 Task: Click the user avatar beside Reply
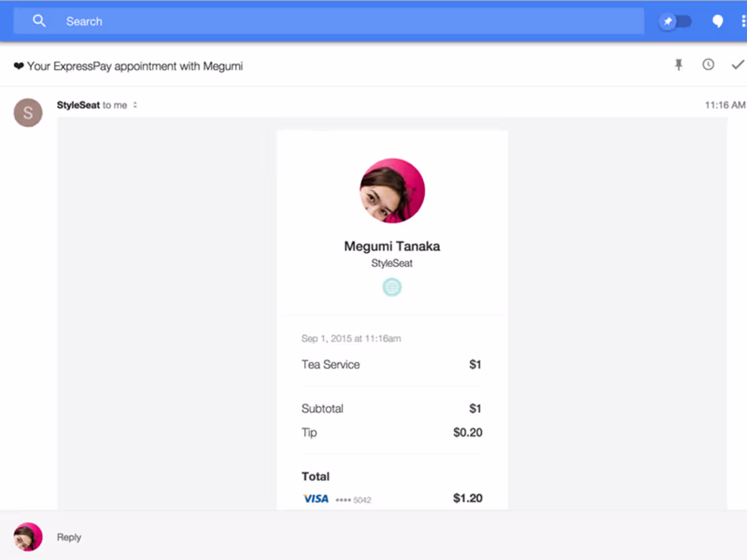(28, 537)
